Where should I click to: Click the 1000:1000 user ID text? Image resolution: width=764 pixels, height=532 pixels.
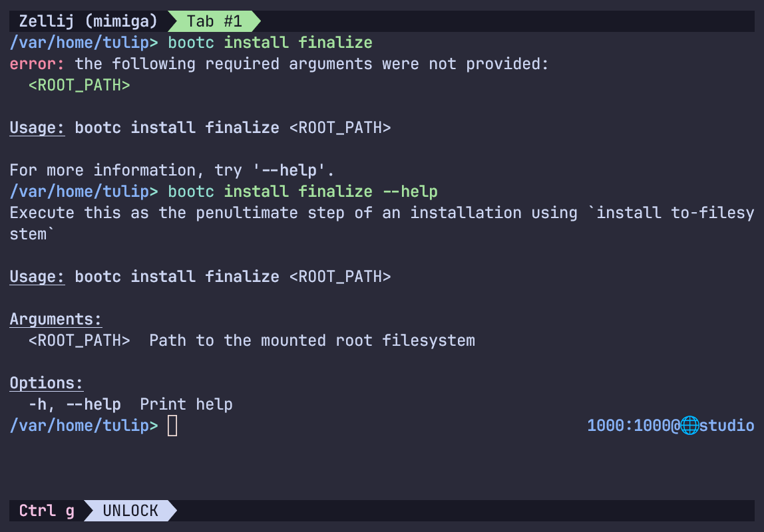click(628, 426)
